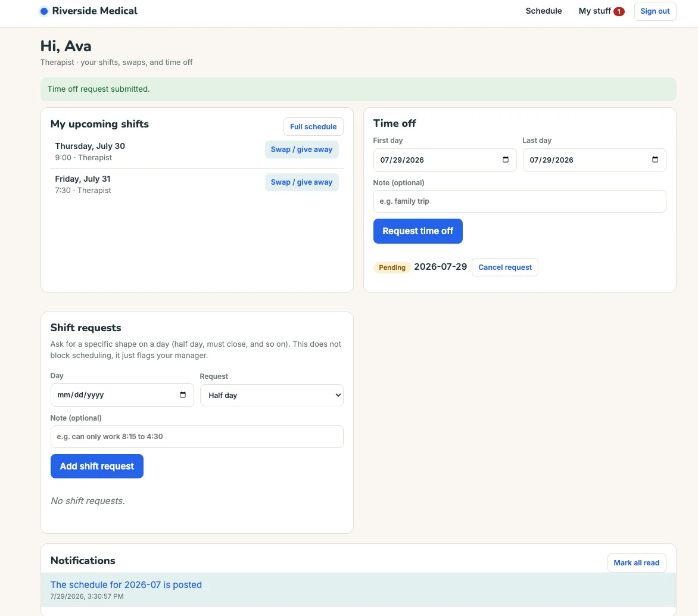
Task: Focus the First day date field
Action: (445, 160)
